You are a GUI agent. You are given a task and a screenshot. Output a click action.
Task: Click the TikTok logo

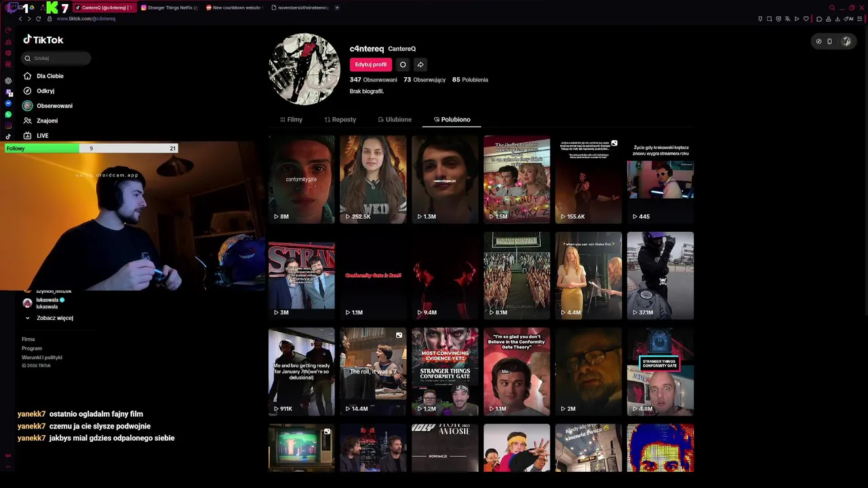[x=43, y=40]
